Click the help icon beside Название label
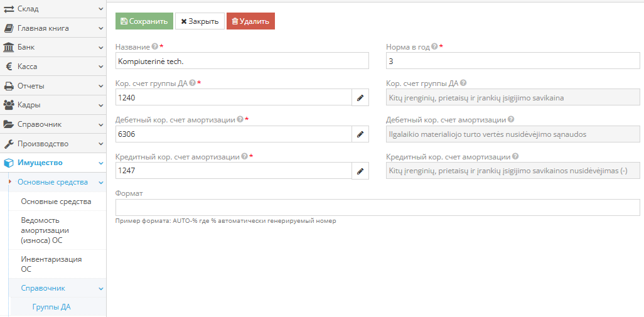 pos(154,46)
